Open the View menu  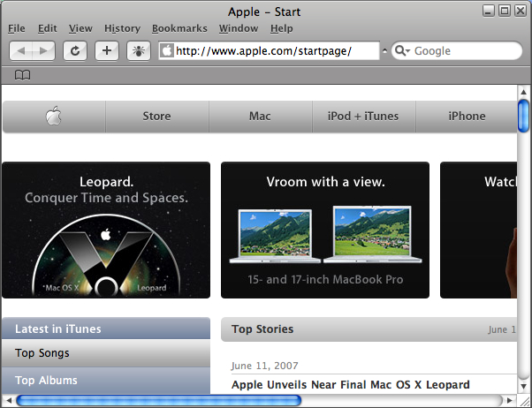80,28
